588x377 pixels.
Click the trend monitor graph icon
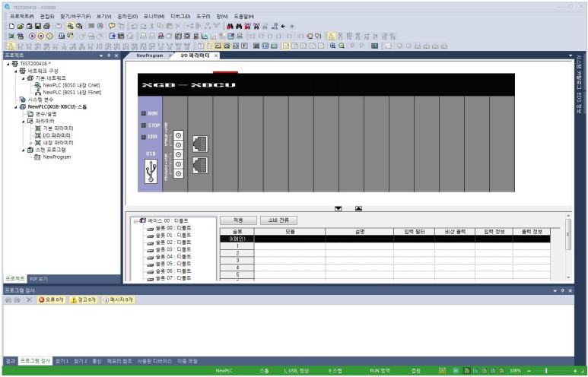(x=205, y=36)
